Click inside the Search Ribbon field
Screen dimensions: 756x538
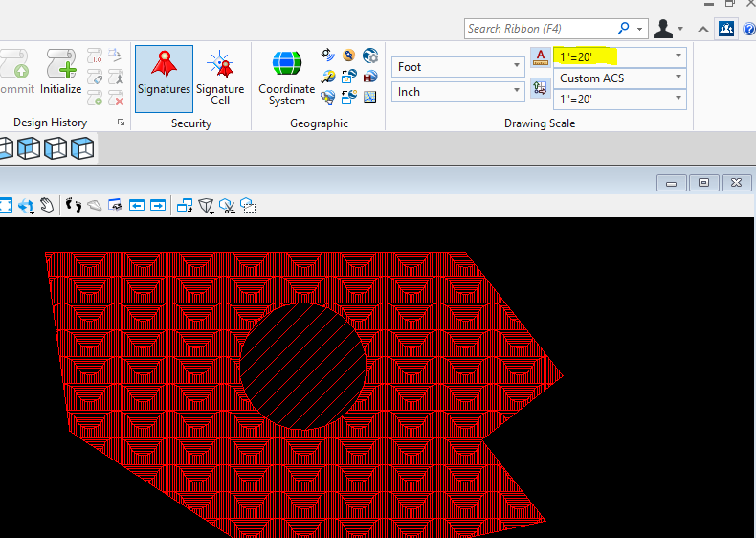click(x=540, y=29)
